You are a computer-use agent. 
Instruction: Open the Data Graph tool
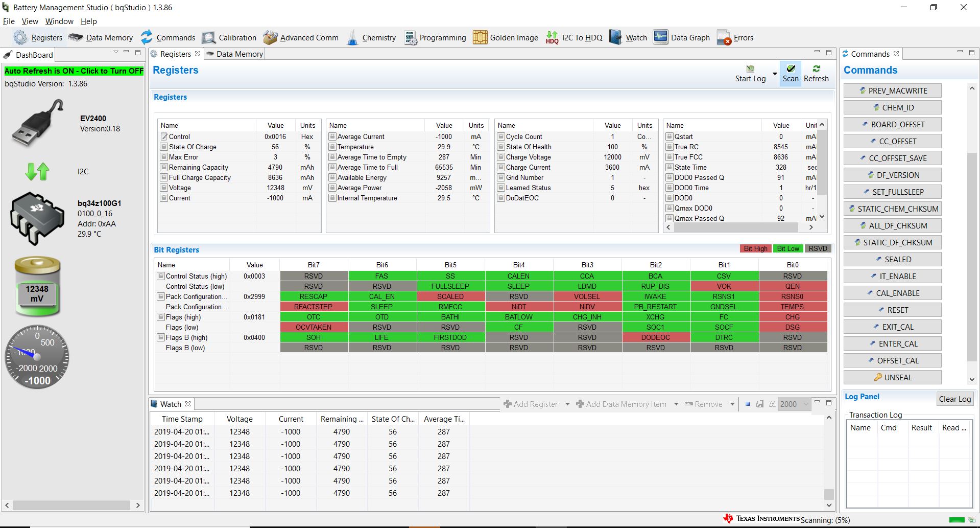682,37
